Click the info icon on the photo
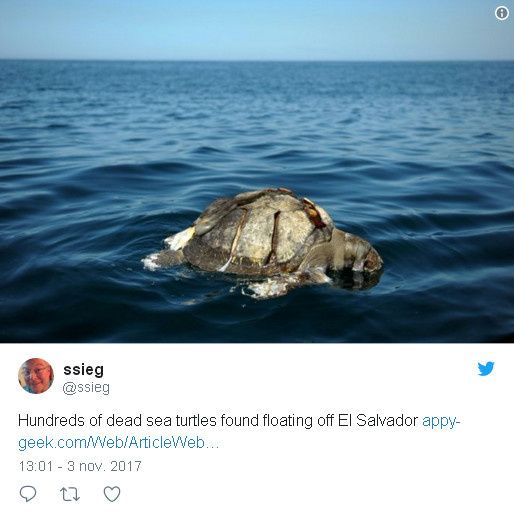The width and height of the screenshot is (514, 518). 502,14
